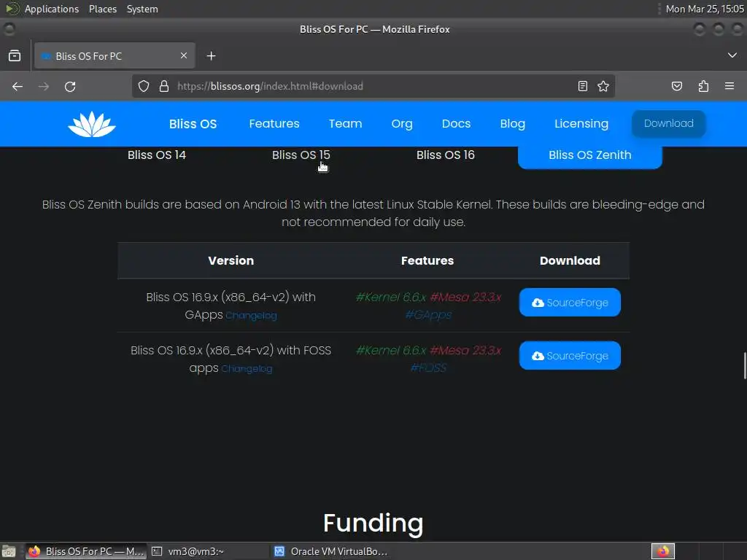Image resolution: width=747 pixels, height=560 pixels.
Task: Open a new tab with the plus icon
Action: [211, 56]
